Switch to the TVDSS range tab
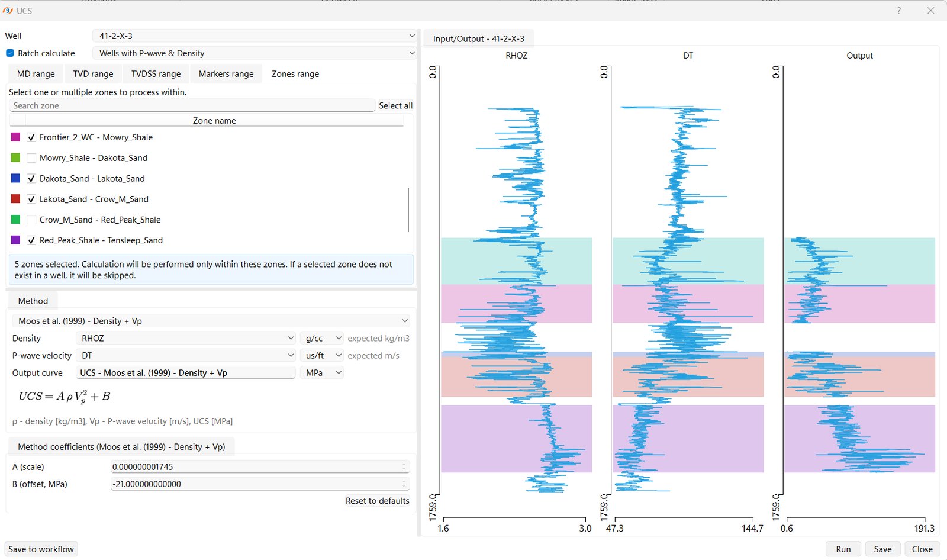This screenshot has height=560, width=947. [156, 74]
